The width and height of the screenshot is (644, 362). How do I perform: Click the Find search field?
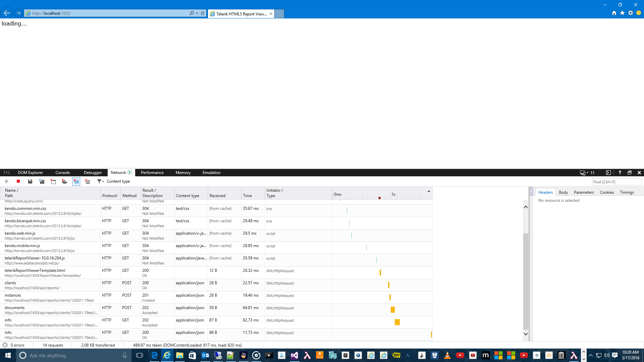(x=617, y=182)
